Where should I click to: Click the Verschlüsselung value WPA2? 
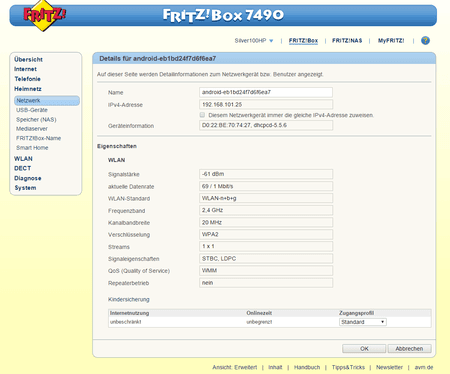(x=266, y=235)
